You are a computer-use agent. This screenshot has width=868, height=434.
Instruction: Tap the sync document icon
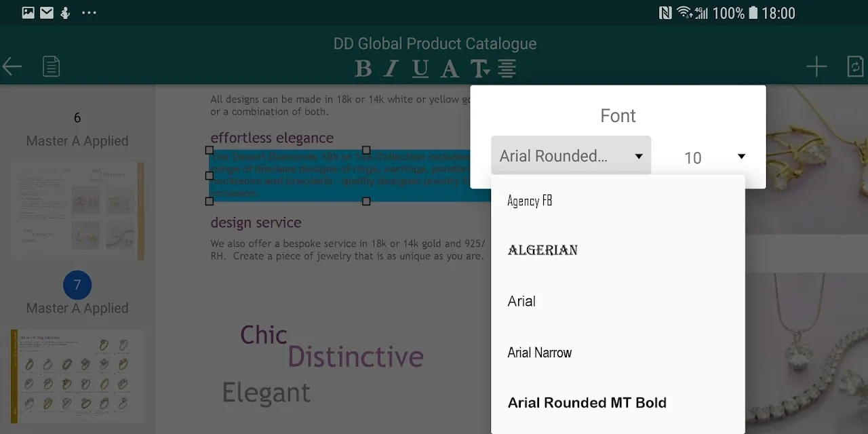coord(855,66)
